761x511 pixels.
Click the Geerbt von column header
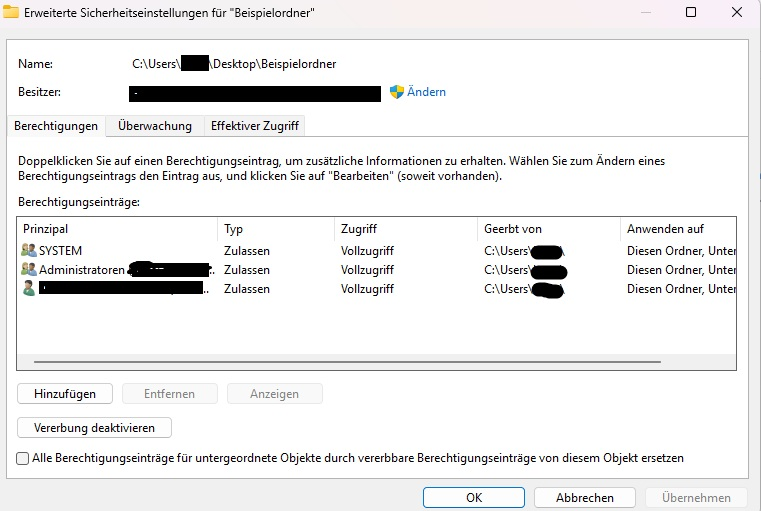(549, 229)
